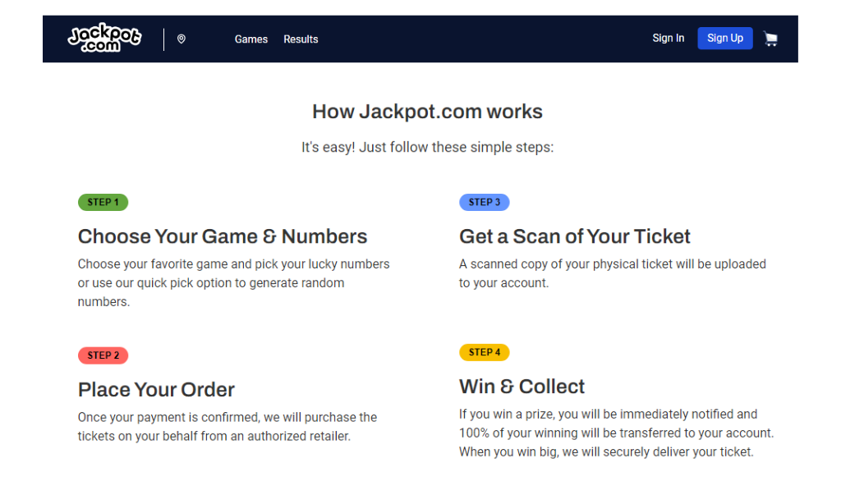
Task: Click the scanned copy ticket description
Action: coord(612,273)
